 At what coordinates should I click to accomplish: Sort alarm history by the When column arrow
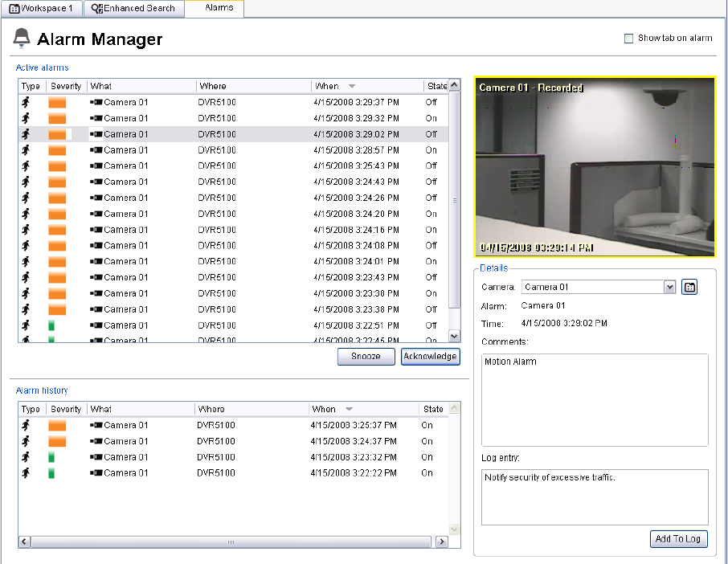click(349, 409)
